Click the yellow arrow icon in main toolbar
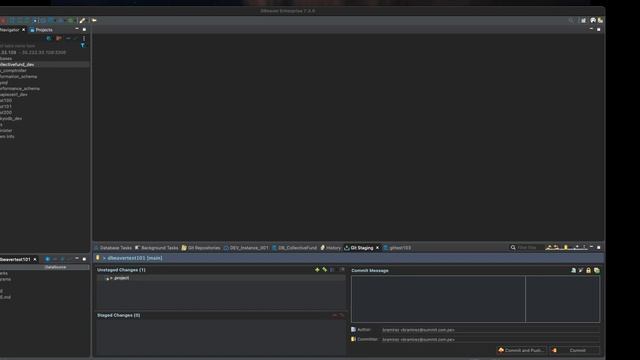Screen dimensions: 640x360 tap(94, 20)
